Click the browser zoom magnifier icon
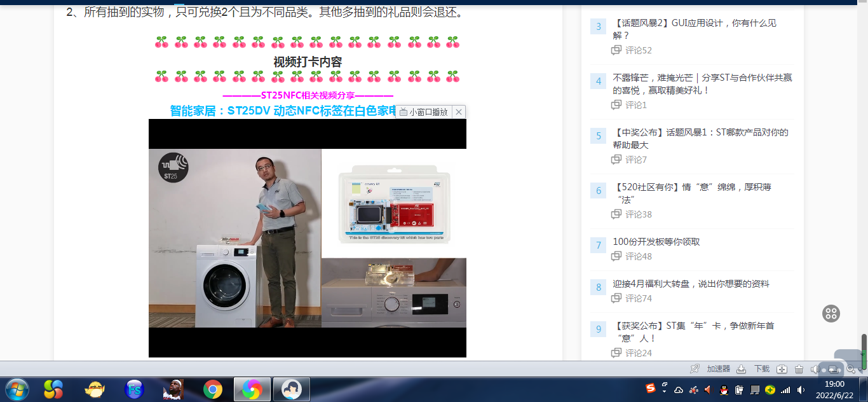This screenshot has width=868, height=402. tap(851, 369)
